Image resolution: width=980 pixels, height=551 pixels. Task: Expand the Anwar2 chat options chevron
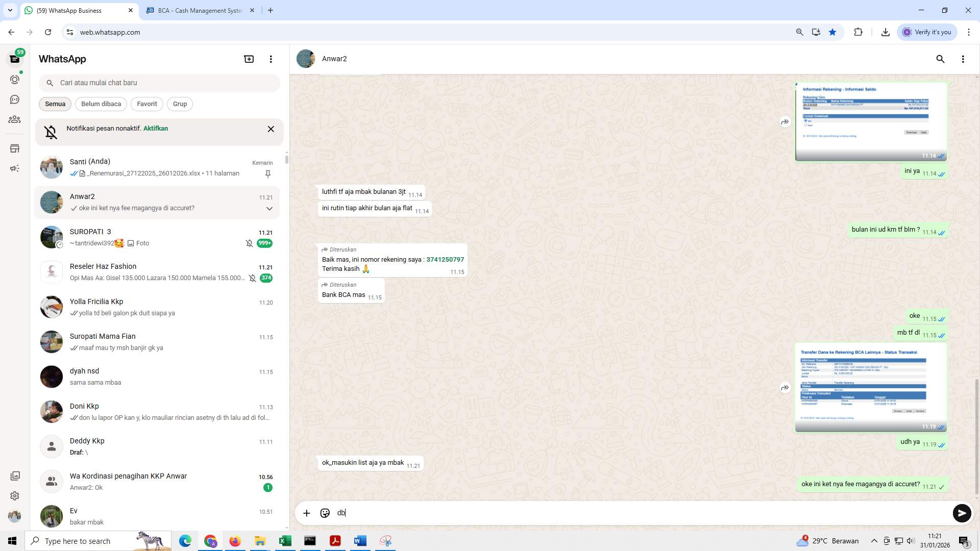(x=269, y=208)
